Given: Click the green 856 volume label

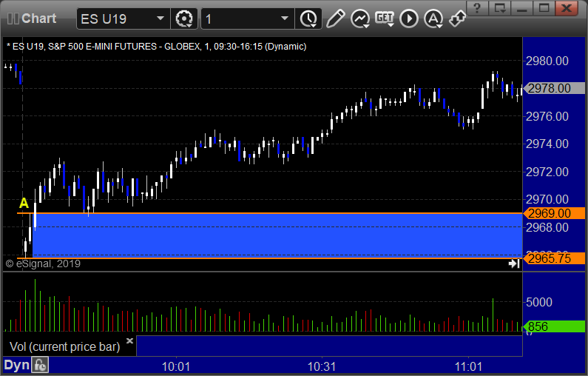Looking at the screenshot, I should click(x=554, y=326).
